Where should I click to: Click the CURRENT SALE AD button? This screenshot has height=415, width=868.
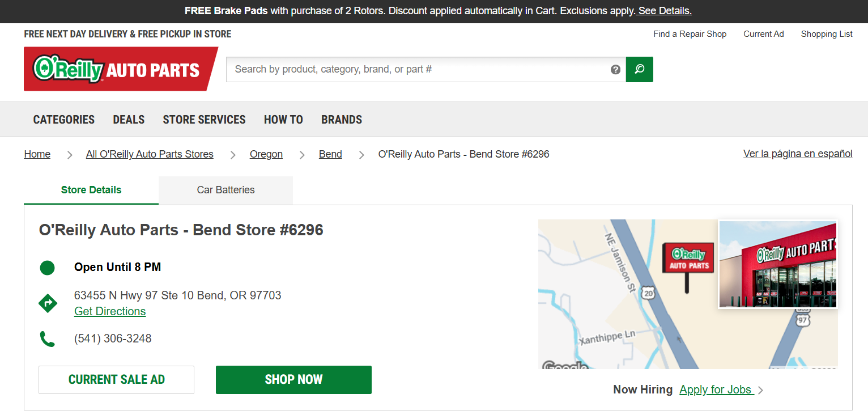tap(116, 380)
